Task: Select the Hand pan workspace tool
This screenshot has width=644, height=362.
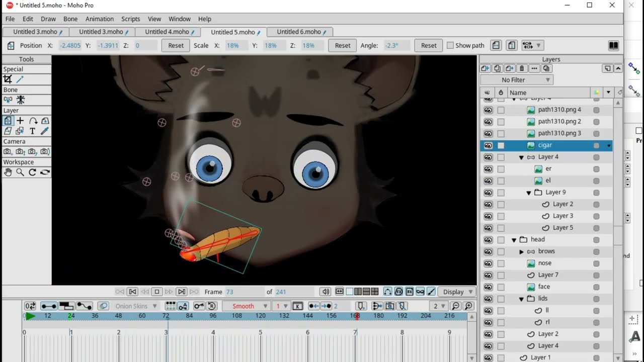Action: point(8,172)
